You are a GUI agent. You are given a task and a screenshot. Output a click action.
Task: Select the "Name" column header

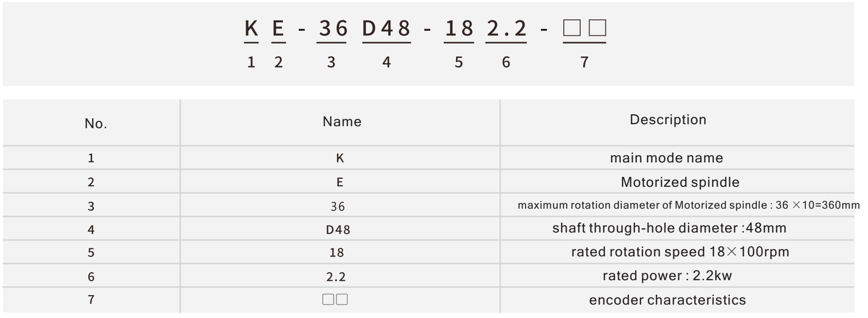click(x=342, y=122)
